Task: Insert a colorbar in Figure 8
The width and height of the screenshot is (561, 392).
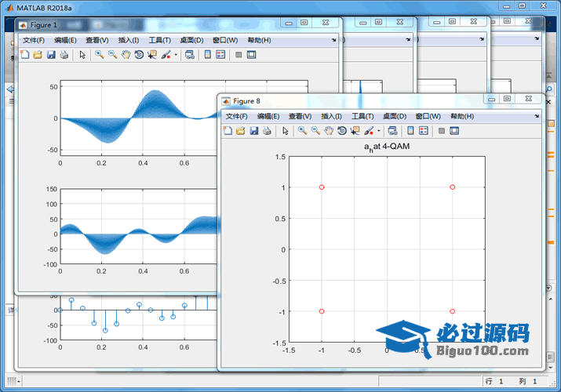Action: pos(410,130)
